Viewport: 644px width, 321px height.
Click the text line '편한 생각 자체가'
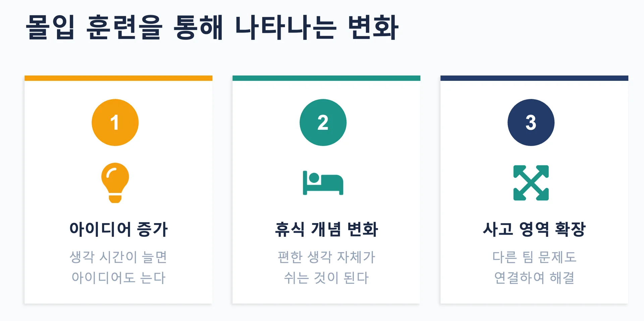326,257
